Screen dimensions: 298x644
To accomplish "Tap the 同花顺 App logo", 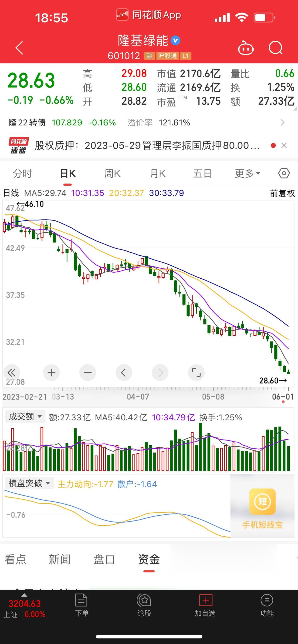I will 122,15.
